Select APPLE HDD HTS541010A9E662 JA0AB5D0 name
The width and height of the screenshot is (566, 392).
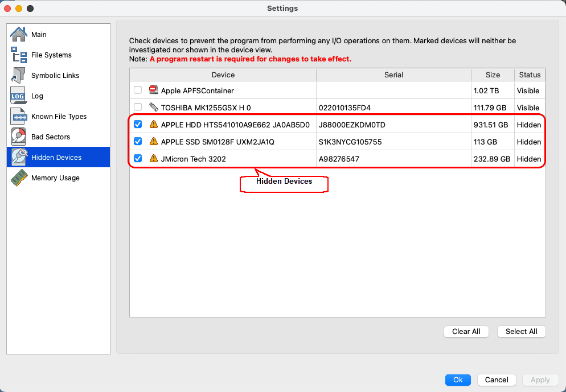[235, 125]
